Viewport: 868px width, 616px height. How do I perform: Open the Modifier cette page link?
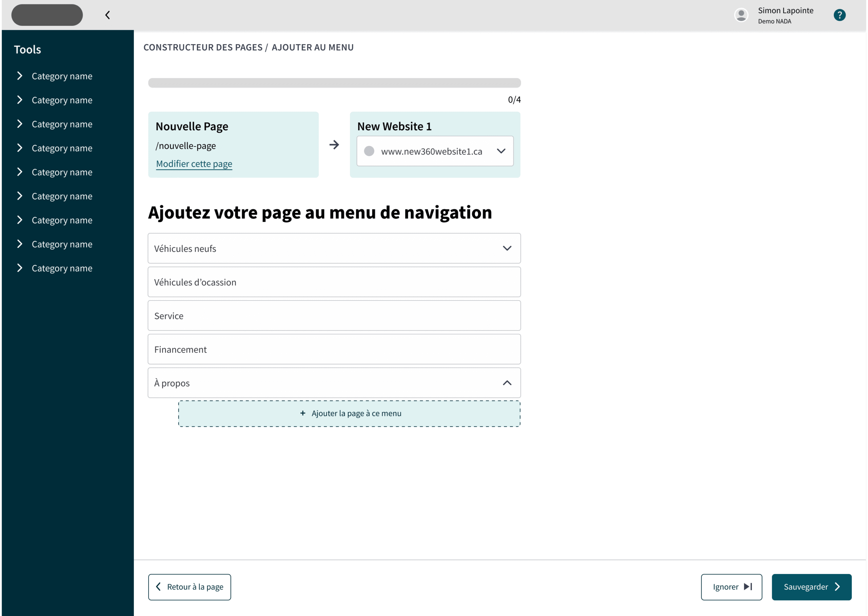pyautogui.click(x=194, y=163)
